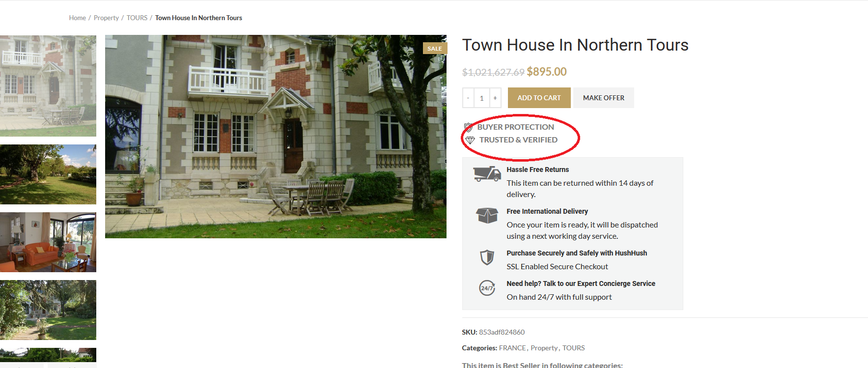Viewport: 868px width, 368px height.
Task: Click the Make Offer button
Action: (x=603, y=98)
